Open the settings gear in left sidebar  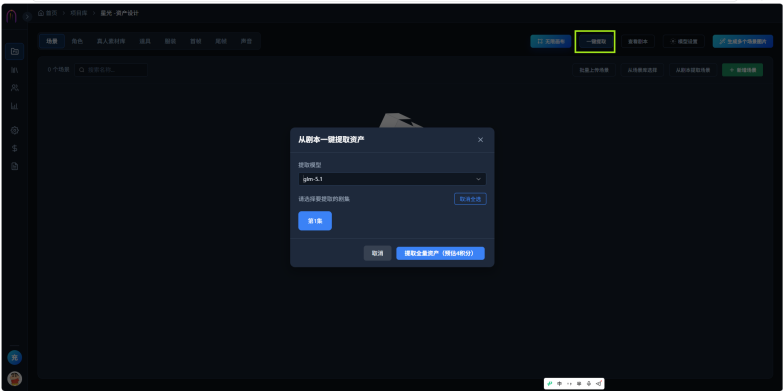coord(14,130)
